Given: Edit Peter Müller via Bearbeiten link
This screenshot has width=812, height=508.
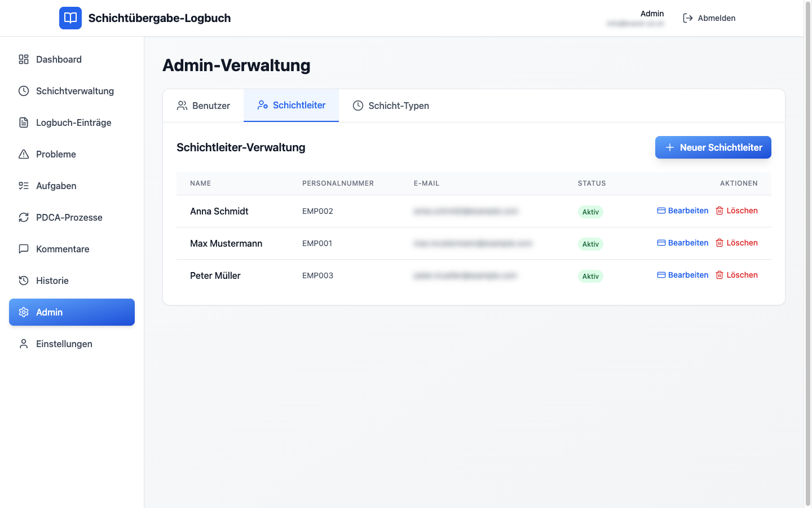Looking at the screenshot, I should pyautogui.click(x=688, y=275).
